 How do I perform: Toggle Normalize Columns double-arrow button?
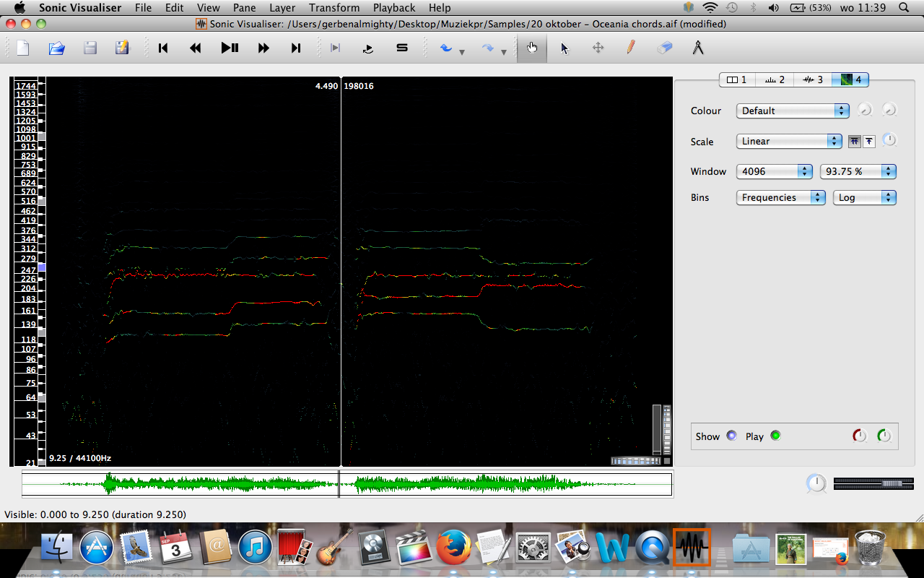tap(855, 142)
